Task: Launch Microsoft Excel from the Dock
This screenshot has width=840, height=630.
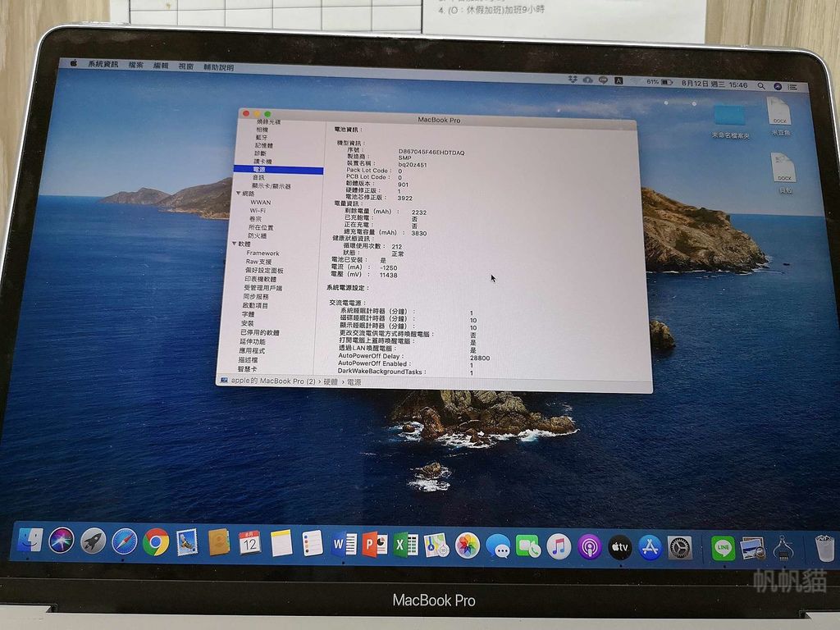Action: (405, 546)
